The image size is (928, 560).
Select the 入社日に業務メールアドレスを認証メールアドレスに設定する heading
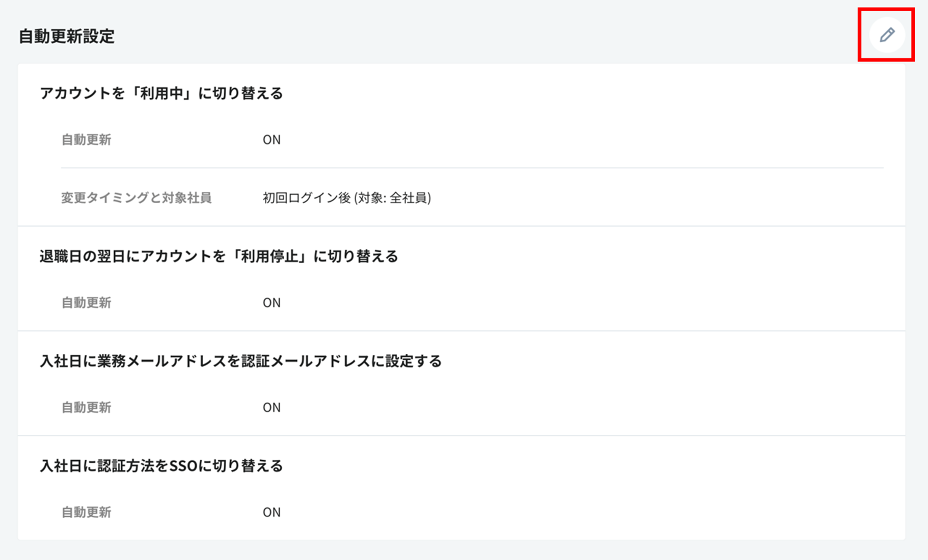[x=240, y=361]
